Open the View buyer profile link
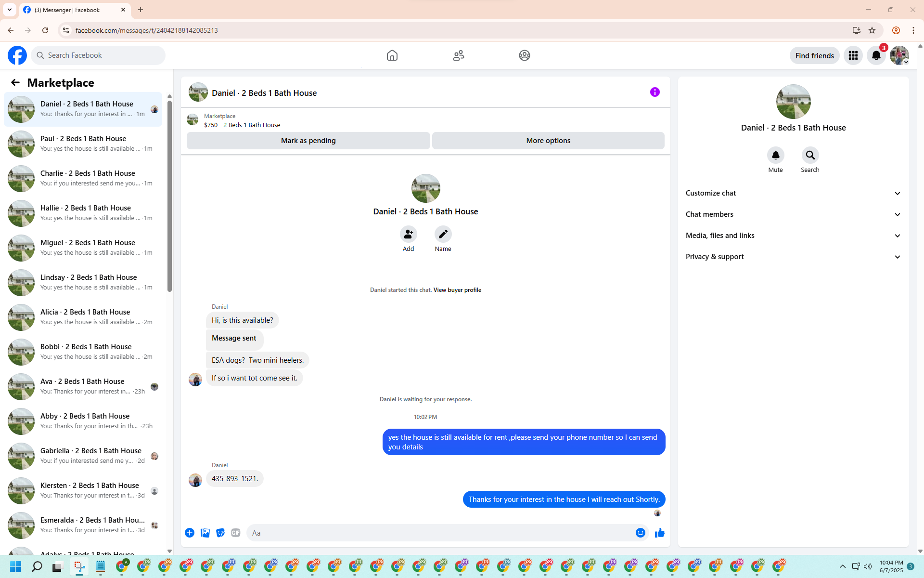The width and height of the screenshot is (924, 578). pyautogui.click(x=457, y=290)
